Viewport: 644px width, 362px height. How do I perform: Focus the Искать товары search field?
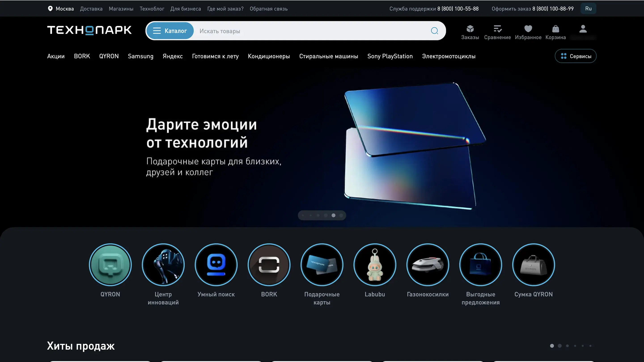[310, 31]
